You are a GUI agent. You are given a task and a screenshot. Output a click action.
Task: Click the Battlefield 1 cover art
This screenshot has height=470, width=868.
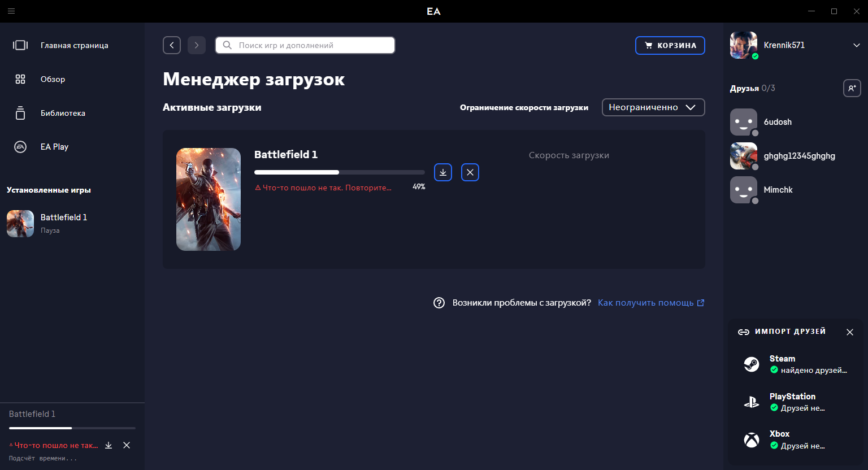209,199
